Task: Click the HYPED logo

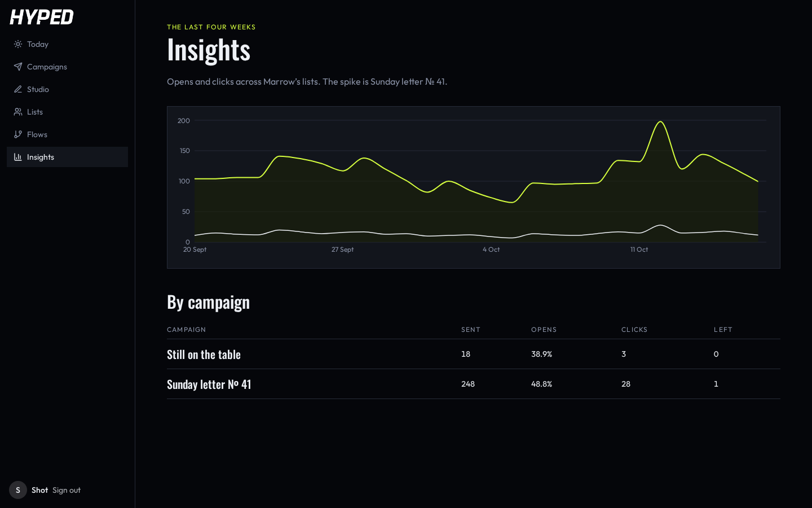Action: [42, 17]
